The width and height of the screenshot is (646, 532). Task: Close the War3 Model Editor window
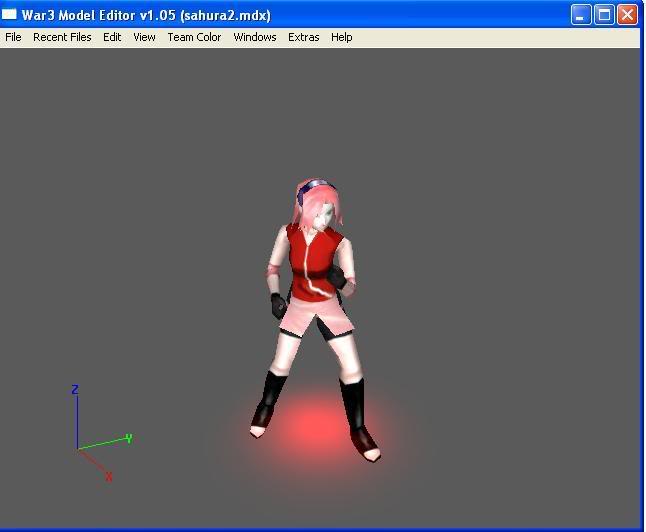[627, 14]
